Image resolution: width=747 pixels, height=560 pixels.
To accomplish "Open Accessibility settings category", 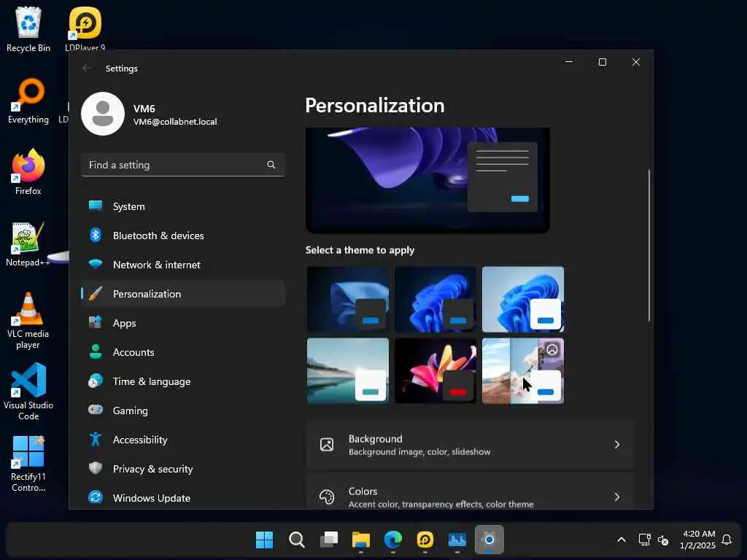I will tap(183, 440).
